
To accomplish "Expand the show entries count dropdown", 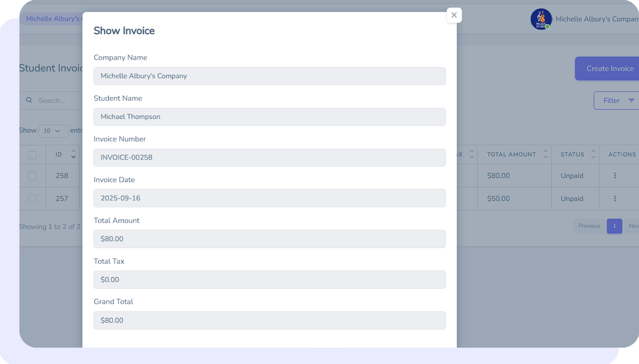I will (53, 131).
